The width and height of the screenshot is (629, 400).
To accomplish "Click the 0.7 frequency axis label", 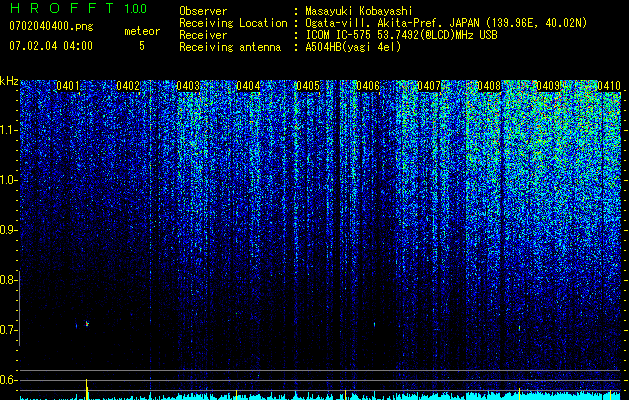I will coord(8,330).
